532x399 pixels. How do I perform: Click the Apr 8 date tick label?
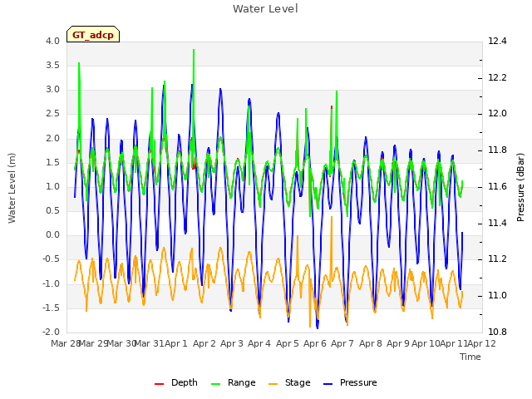(x=371, y=343)
